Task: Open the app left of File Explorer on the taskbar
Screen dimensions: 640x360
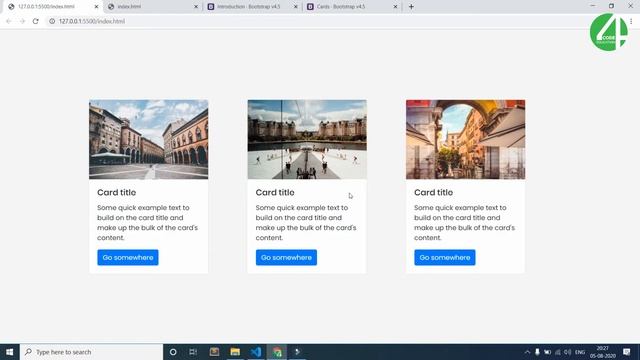Action: click(x=214, y=352)
